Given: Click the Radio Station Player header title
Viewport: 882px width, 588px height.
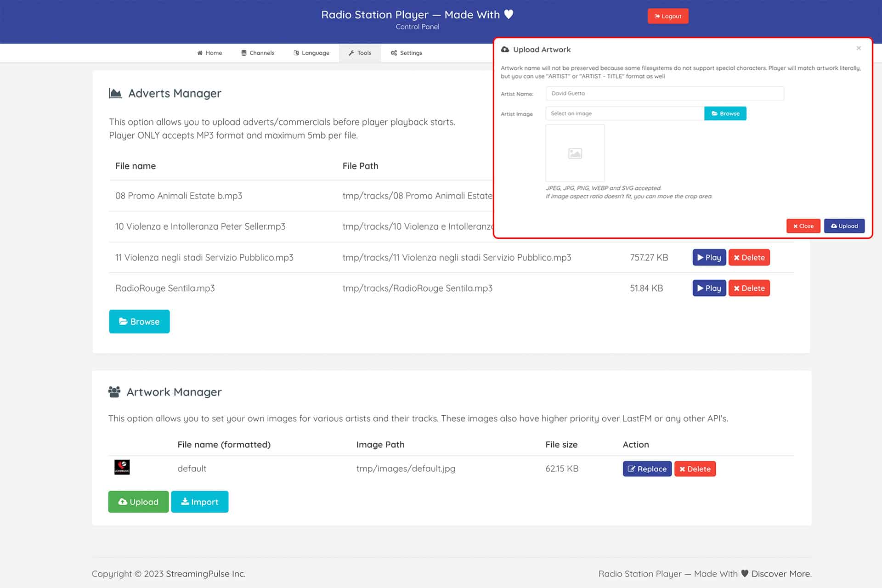Looking at the screenshot, I should [417, 15].
